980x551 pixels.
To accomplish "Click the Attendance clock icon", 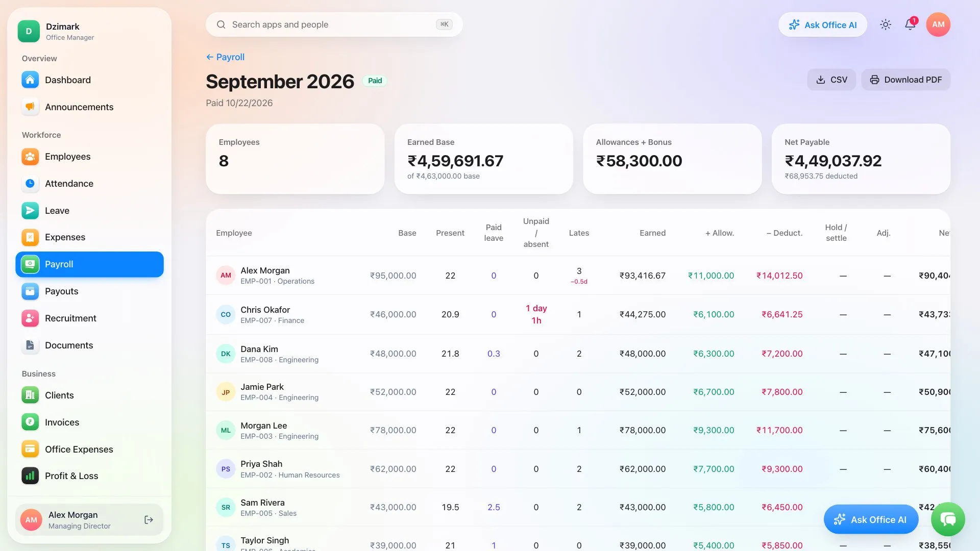I will pos(30,184).
